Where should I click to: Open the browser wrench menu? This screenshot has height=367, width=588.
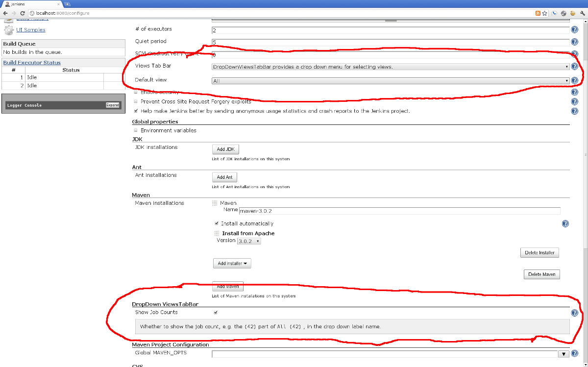tap(582, 13)
